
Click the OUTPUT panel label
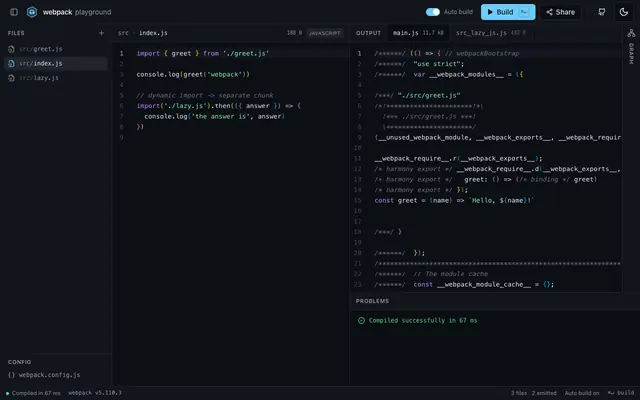(x=368, y=33)
